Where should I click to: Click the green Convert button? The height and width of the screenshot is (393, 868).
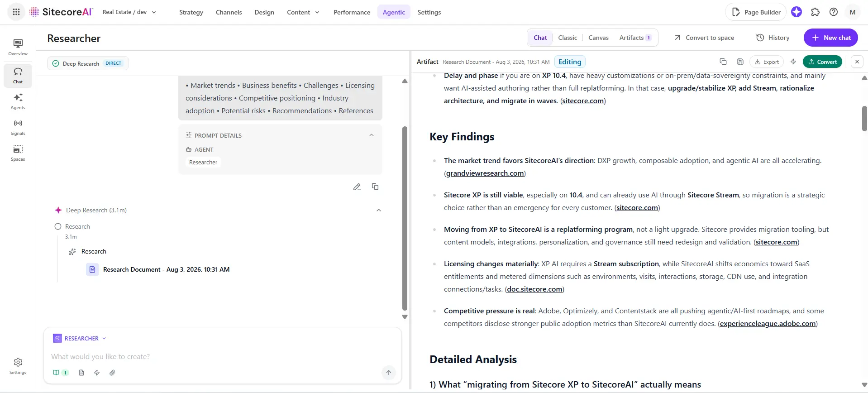point(822,62)
